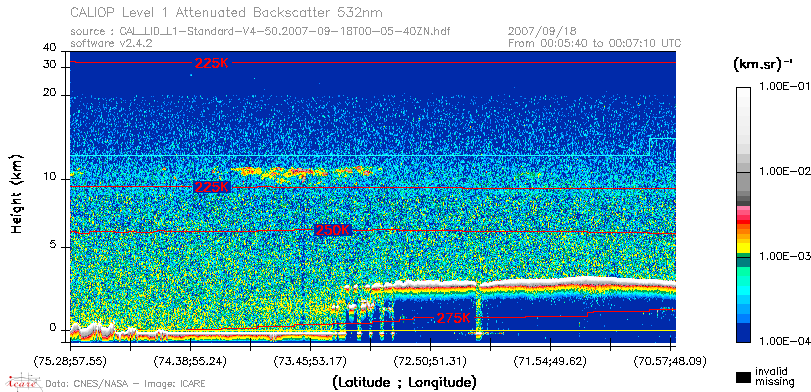Click the "225K" label near 30 km height
The image size is (811, 392).
click(211, 63)
